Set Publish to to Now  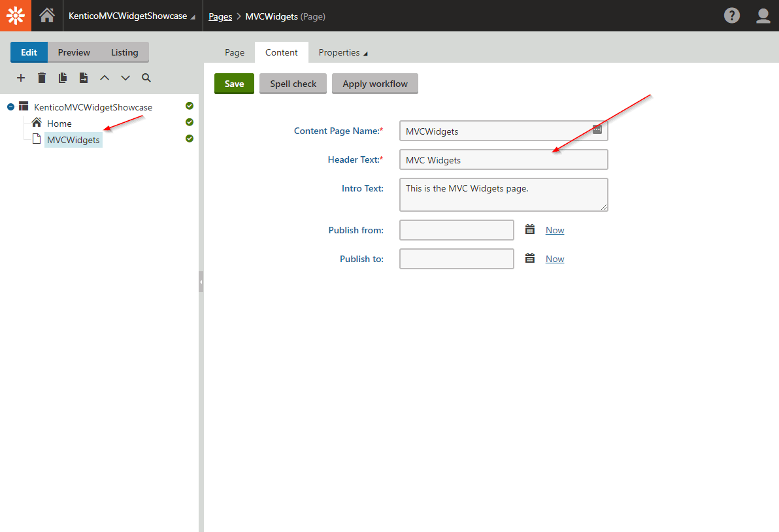(555, 259)
